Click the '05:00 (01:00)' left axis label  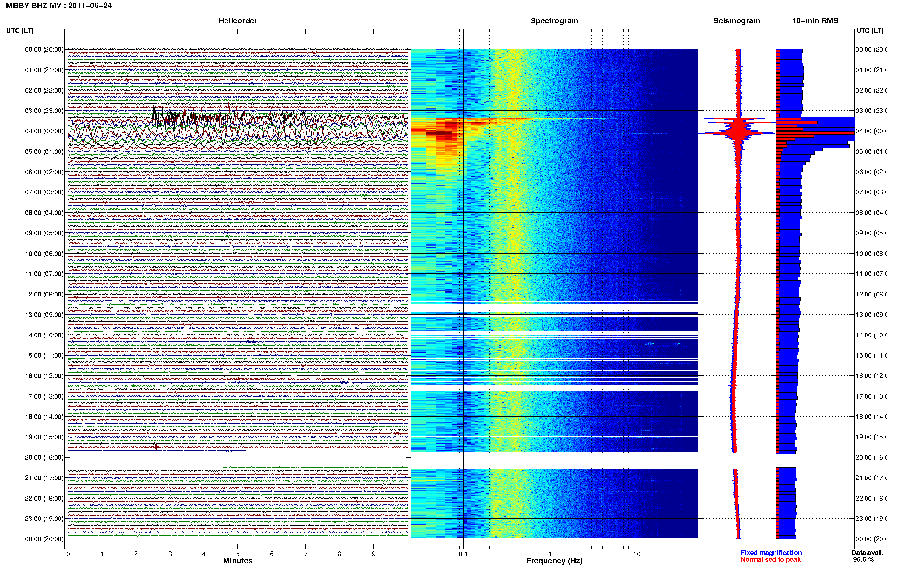tap(44, 151)
